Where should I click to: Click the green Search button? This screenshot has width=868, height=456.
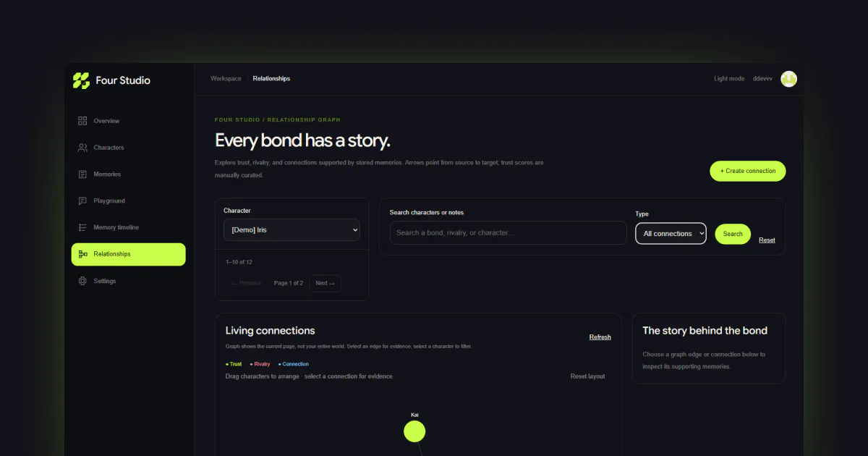pos(733,234)
